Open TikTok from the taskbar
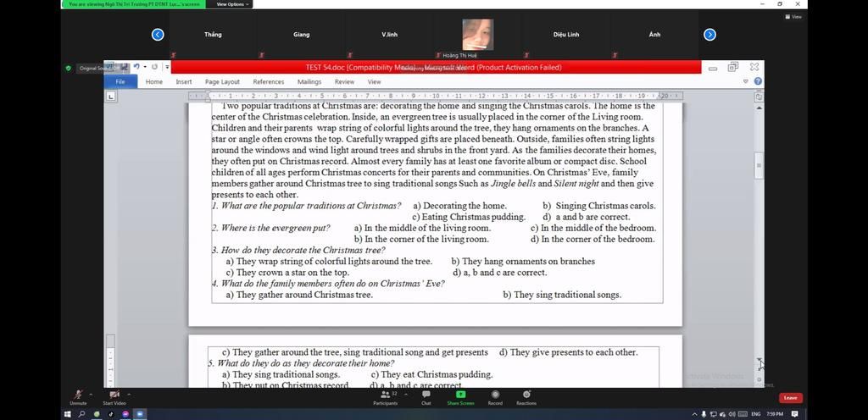Viewport: 868px width, 420px height. [x=111, y=413]
